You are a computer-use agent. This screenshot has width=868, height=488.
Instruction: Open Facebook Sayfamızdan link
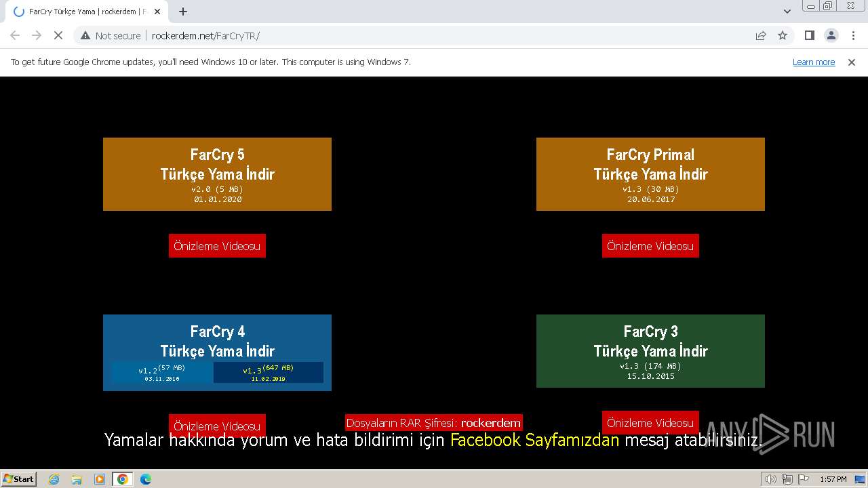[x=534, y=440]
